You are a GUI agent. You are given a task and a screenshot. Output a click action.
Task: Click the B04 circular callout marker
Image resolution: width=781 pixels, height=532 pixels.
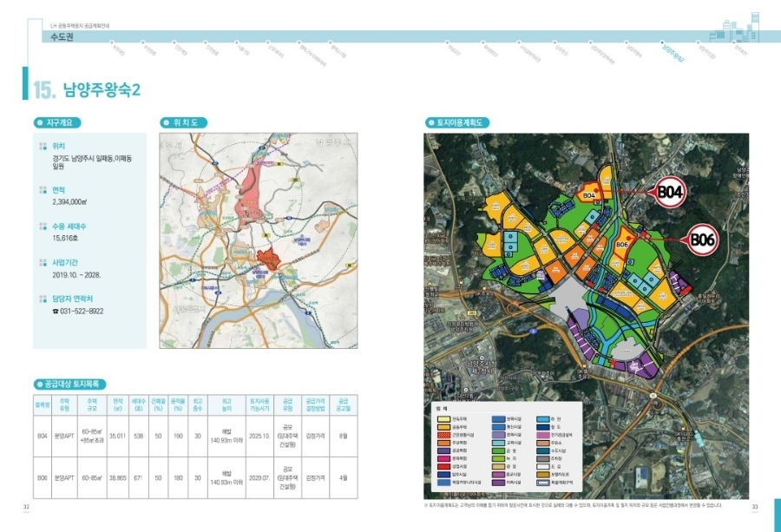(670, 192)
